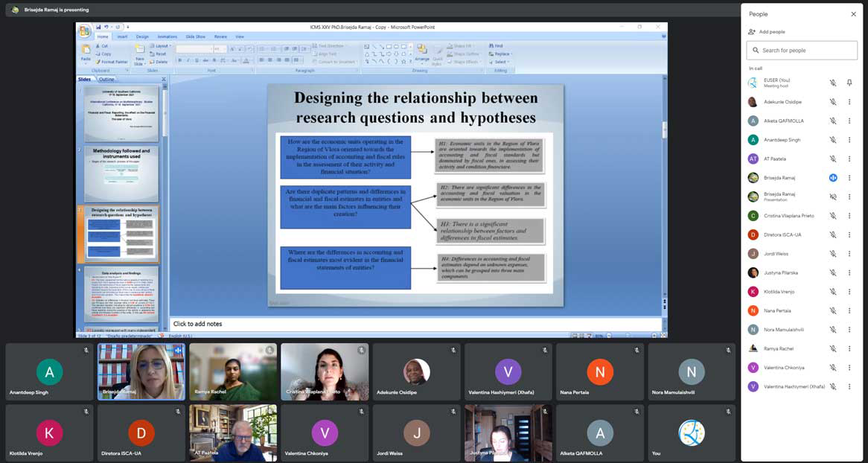Click the Add people button

[767, 32]
